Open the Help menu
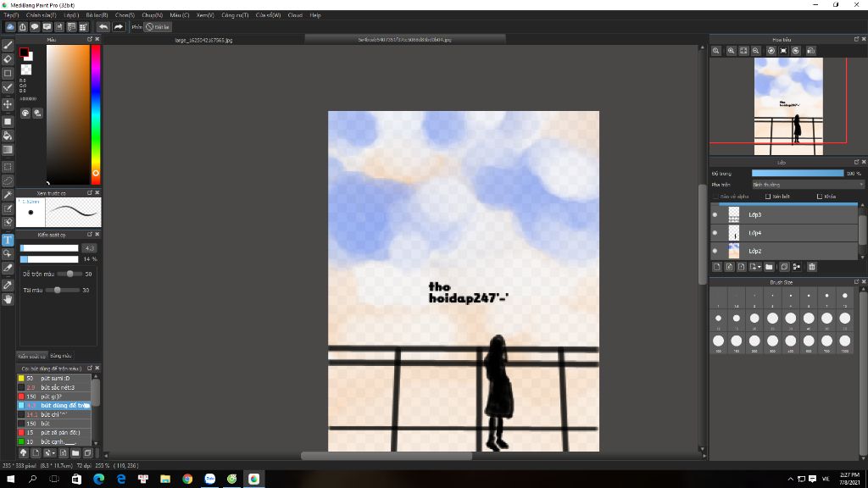The height and width of the screenshot is (488, 868). 315,15
